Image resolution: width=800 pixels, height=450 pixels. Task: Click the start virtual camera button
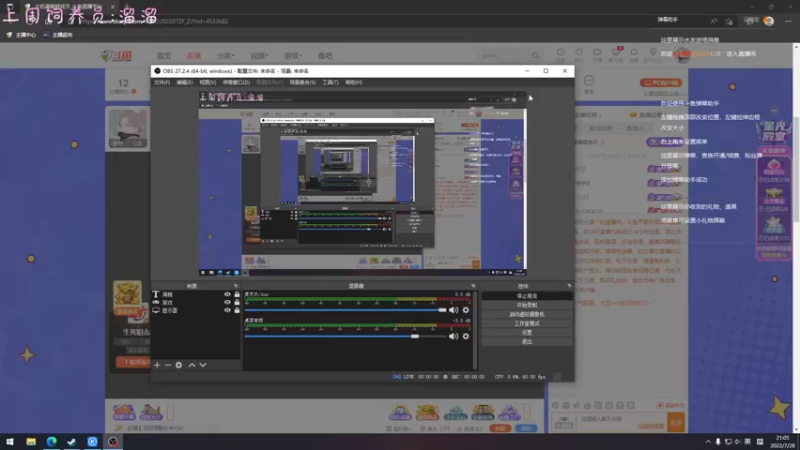[527, 314]
